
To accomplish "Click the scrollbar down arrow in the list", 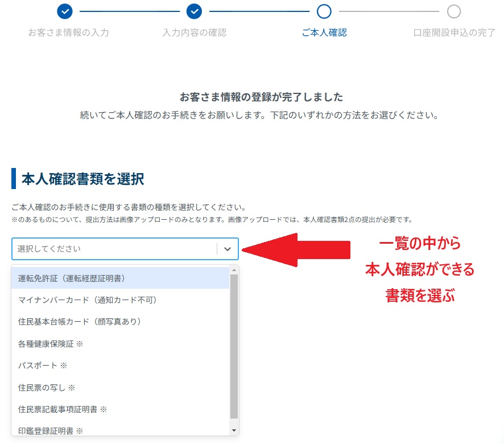I will [x=234, y=429].
